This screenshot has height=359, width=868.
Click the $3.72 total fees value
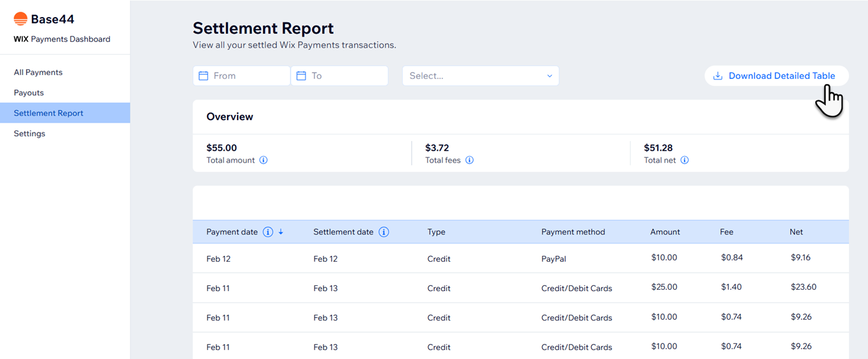(x=437, y=148)
